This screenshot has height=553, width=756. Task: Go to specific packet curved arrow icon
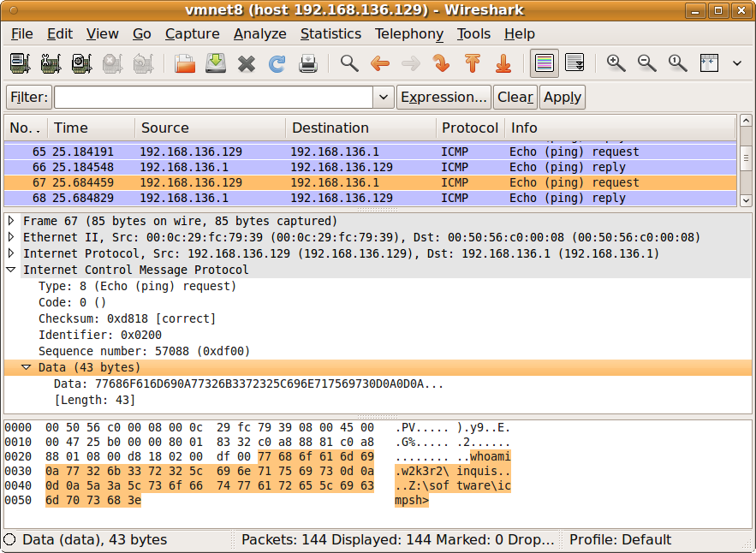tap(441, 63)
